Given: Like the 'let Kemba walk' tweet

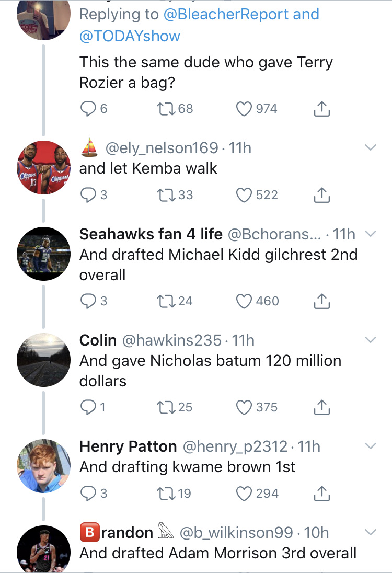Looking at the screenshot, I should (x=244, y=195).
